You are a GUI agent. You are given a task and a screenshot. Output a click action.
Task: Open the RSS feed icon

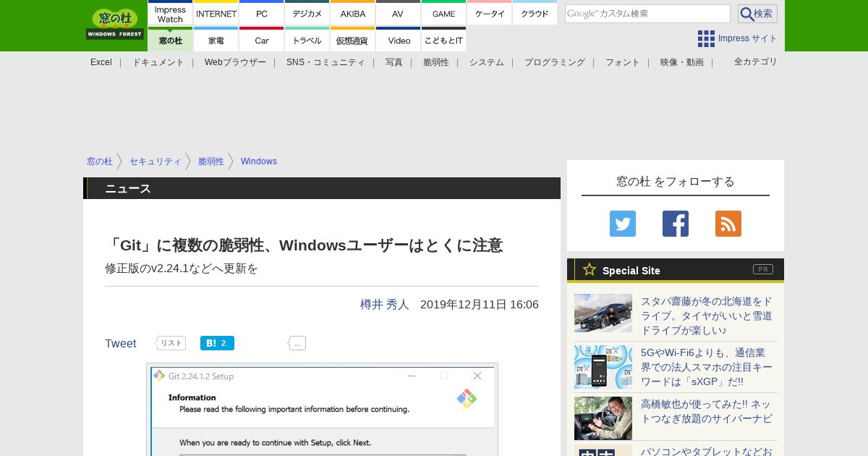pyautogui.click(x=728, y=224)
